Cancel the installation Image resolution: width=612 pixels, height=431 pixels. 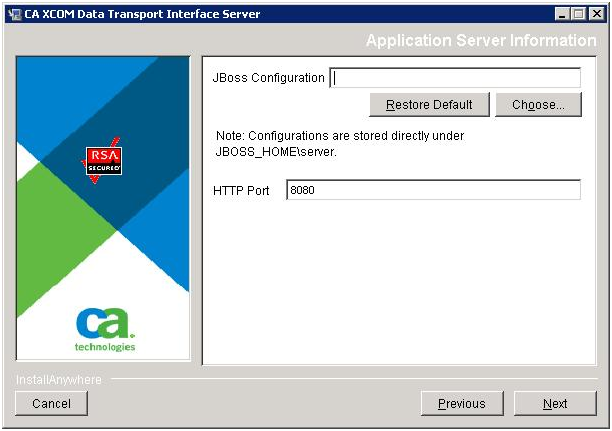[52, 403]
